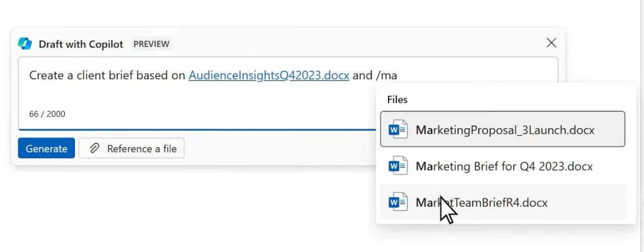Open the AudienceInsightsQ42023.docx link

(269, 75)
